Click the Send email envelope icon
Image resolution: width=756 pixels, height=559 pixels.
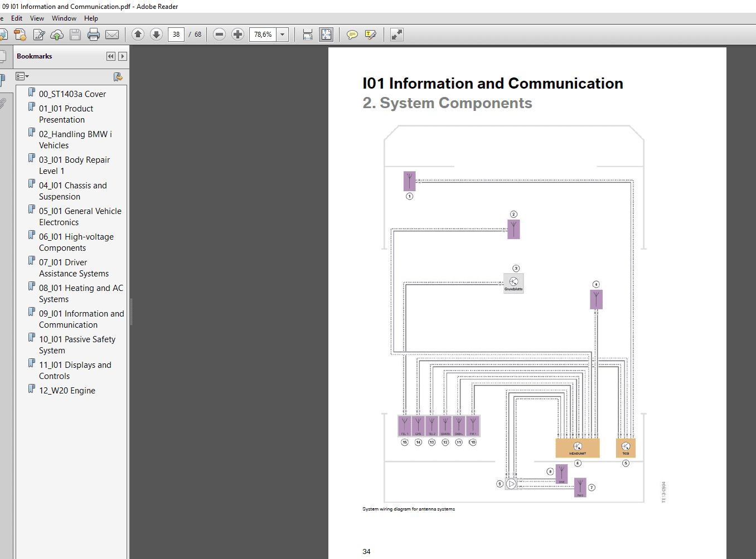[x=112, y=35]
